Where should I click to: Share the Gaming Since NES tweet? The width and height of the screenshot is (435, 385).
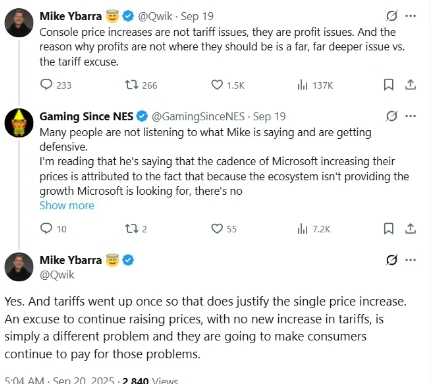tap(410, 228)
